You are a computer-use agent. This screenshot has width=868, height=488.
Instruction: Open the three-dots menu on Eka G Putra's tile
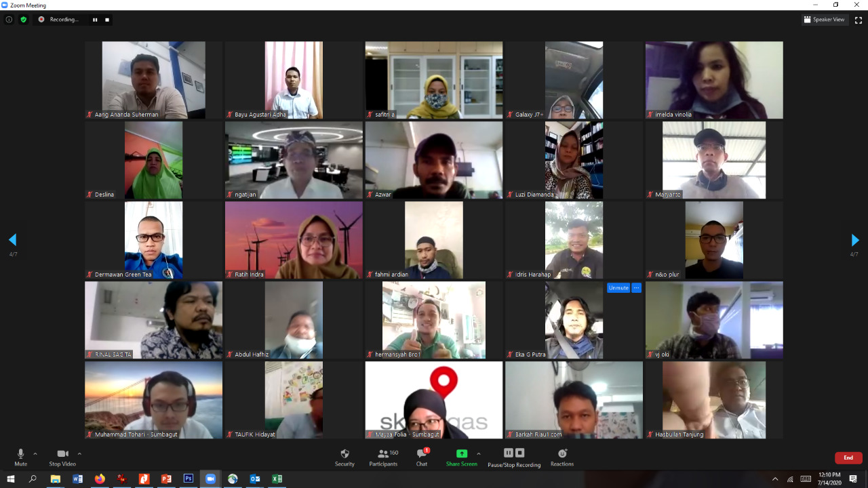[636, 288]
